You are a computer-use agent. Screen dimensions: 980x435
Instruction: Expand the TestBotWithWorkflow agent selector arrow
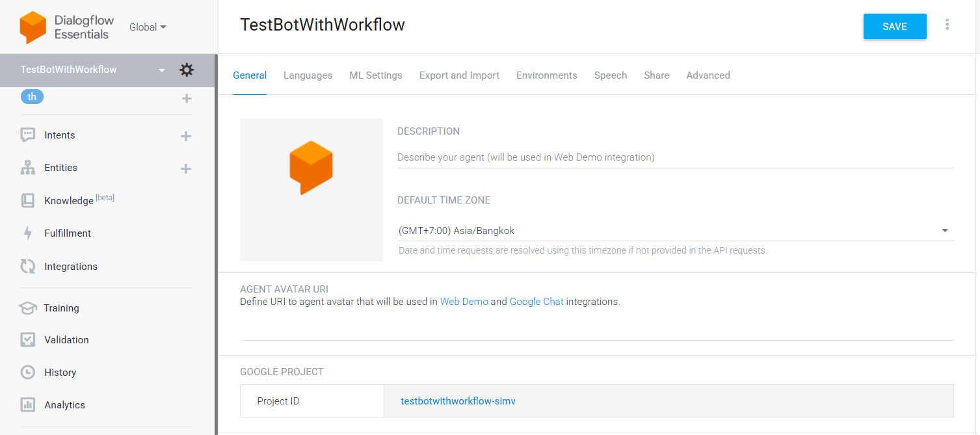pos(162,70)
